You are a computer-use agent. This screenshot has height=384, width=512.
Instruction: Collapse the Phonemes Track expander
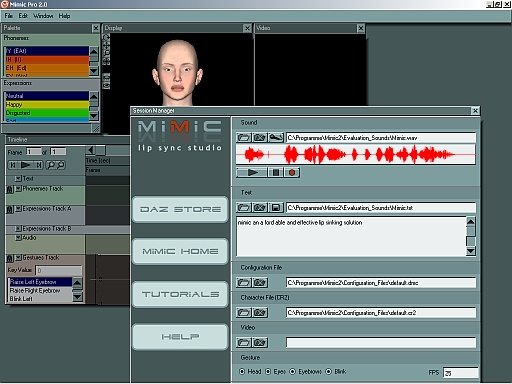tap(18, 189)
